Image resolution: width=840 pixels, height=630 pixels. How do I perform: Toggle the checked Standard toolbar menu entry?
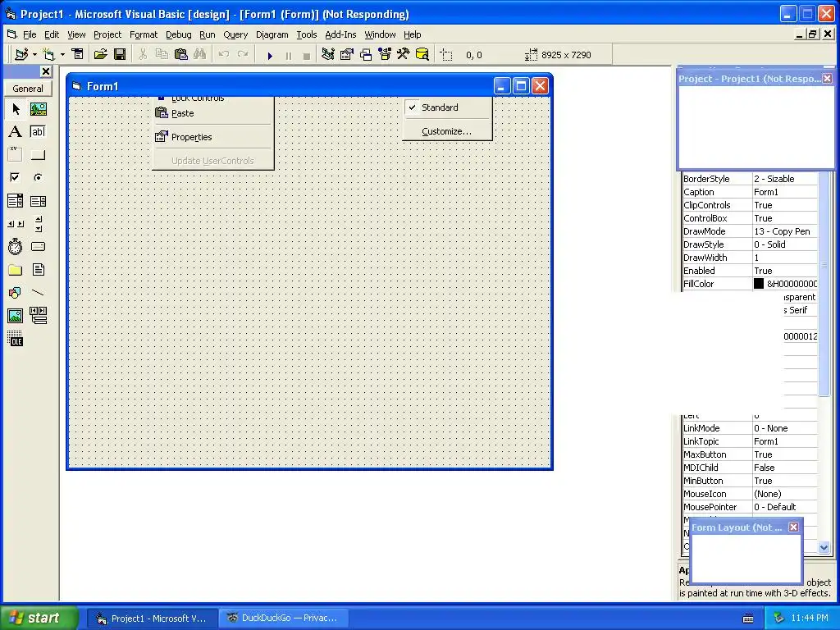(447, 107)
